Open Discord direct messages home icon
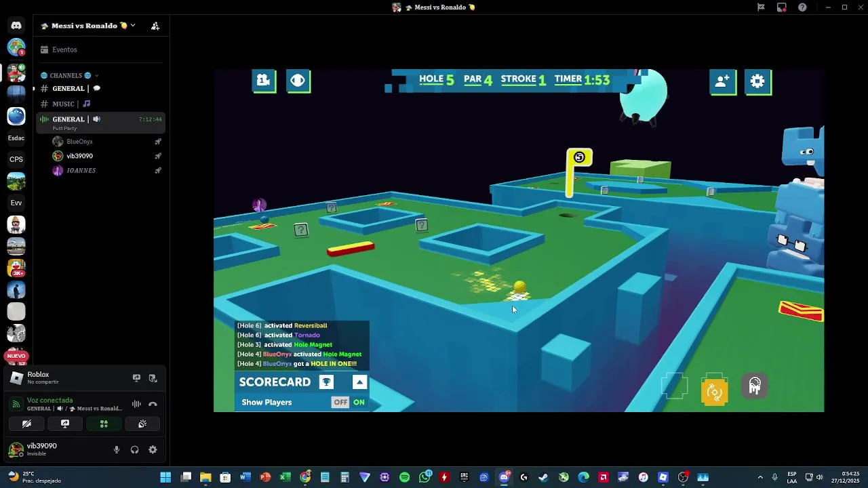Viewport: 868px width, 488px height. [x=16, y=26]
